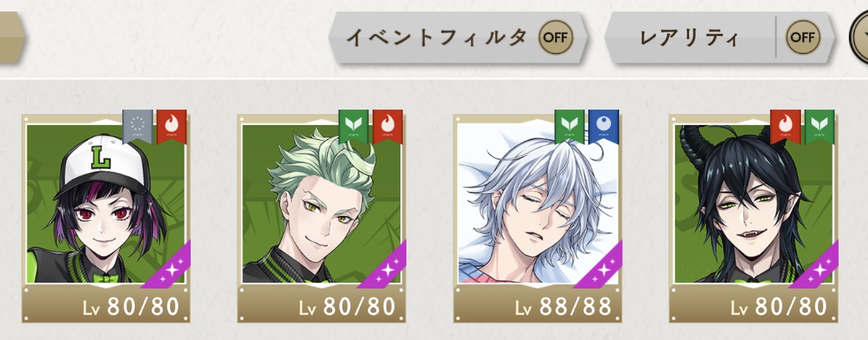868x340 pixels.
Task: Click green leaf badge on sleeping card
Action: (x=569, y=127)
